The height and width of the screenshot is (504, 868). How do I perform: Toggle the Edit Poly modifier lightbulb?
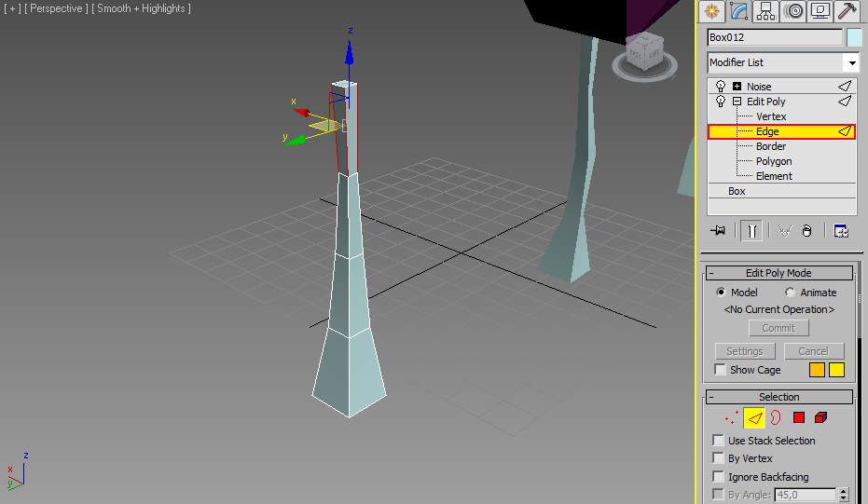[720, 102]
